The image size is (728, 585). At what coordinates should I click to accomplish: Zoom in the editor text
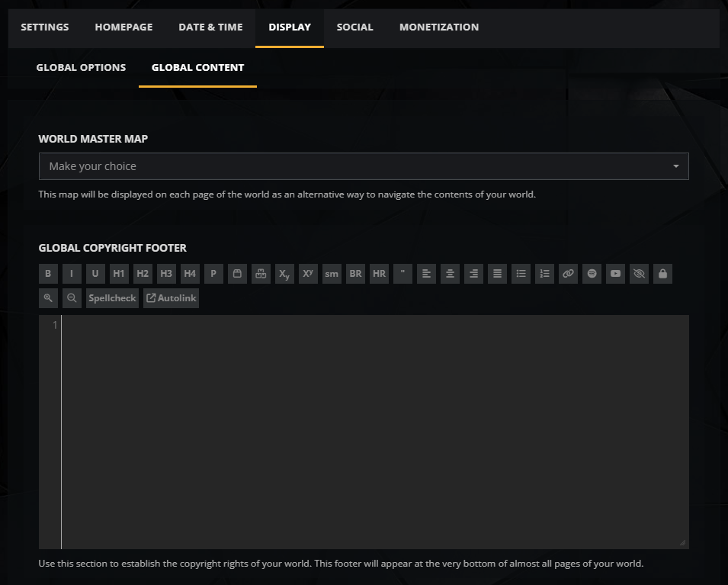coord(48,298)
